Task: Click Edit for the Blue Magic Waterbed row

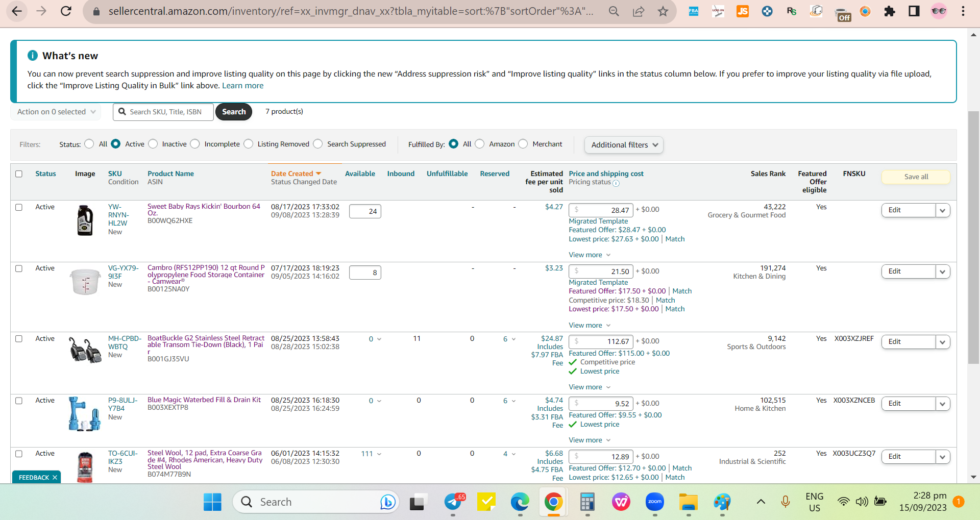Action: click(x=909, y=404)
